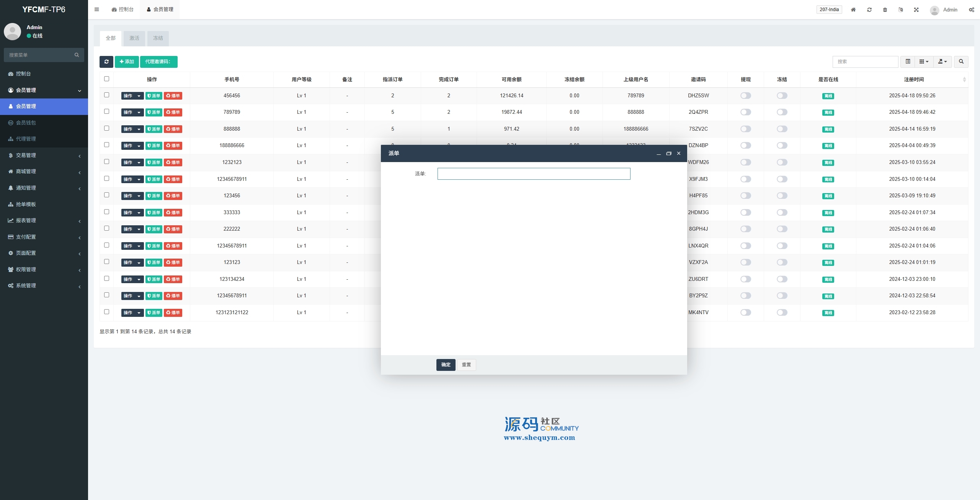Viewport: 980px width, 500px height.
Task: Click the 重置 button in the dialog
Action: coord(466,365)
